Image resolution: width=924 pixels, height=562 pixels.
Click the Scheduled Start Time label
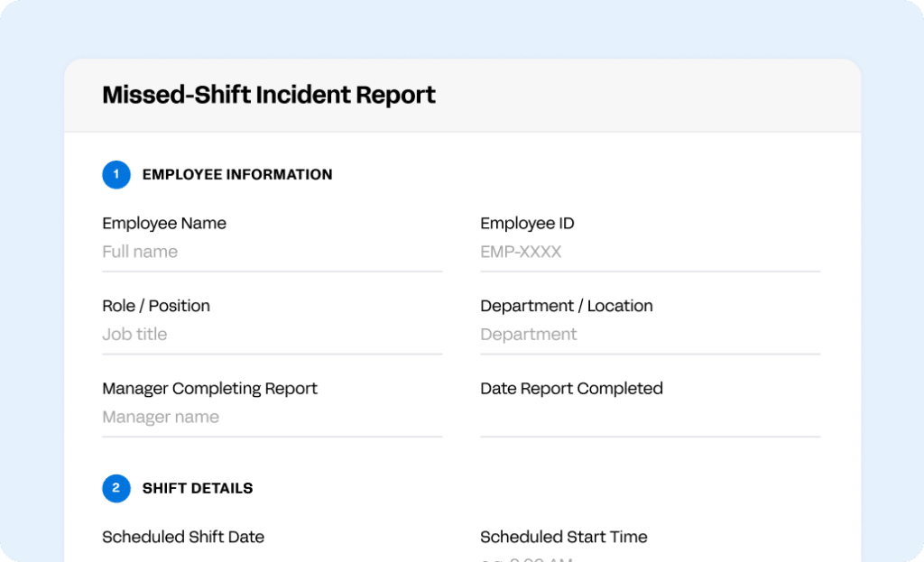[x=563, y=537]
